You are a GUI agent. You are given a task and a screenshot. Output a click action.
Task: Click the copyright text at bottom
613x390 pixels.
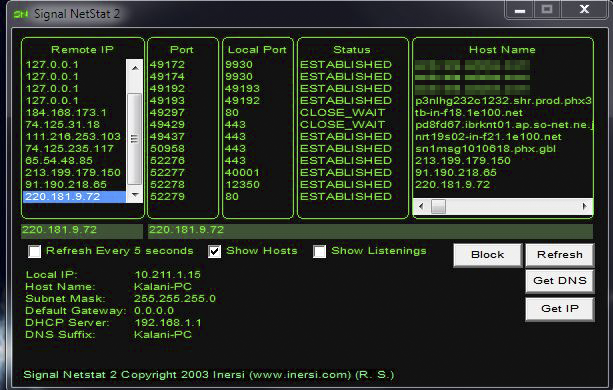point(208,375)
